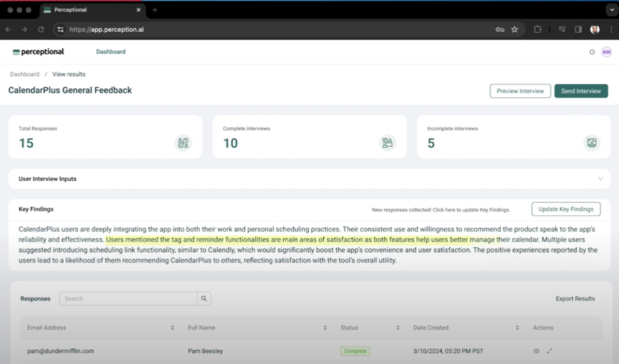The height and width of the screenshot is (364, 619).
Task: Bookmark page with the star icon
Action: point(514,29)
